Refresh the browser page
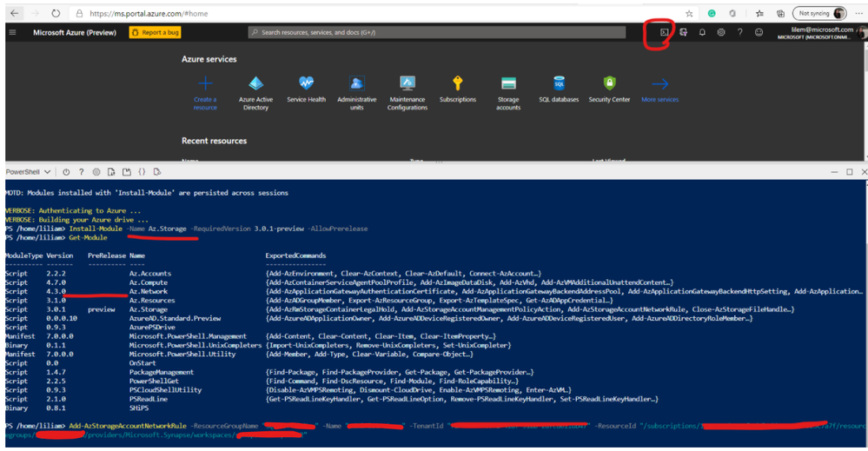 pos(56,13)
